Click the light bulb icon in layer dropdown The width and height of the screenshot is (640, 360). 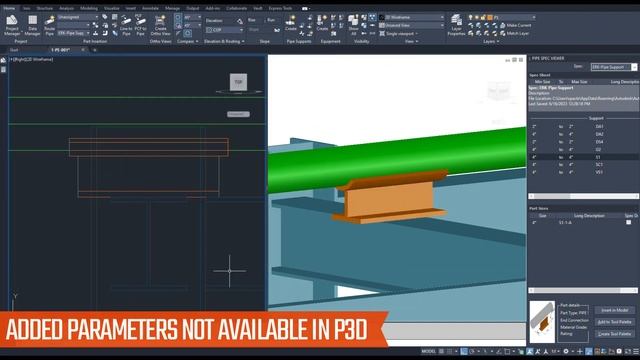point(470,17)
